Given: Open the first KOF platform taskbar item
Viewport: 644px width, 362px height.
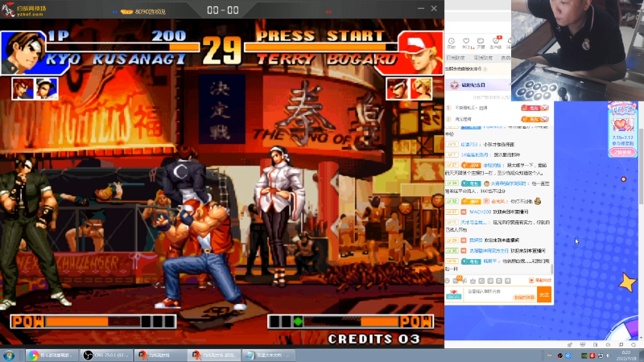Looking at the screenshot, I should (x=160, y=355).
